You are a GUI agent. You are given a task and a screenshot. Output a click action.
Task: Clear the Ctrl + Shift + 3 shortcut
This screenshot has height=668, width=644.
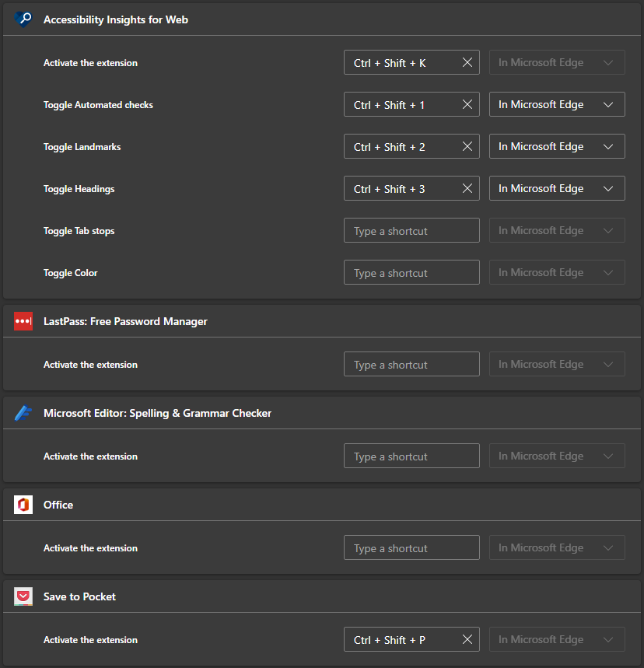tap(467, 188)
